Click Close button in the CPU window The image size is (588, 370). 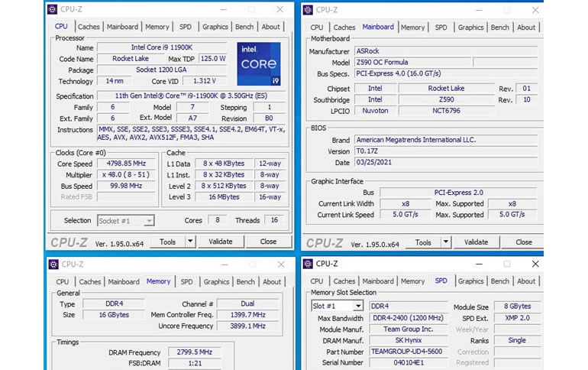[x=268, y=242]
